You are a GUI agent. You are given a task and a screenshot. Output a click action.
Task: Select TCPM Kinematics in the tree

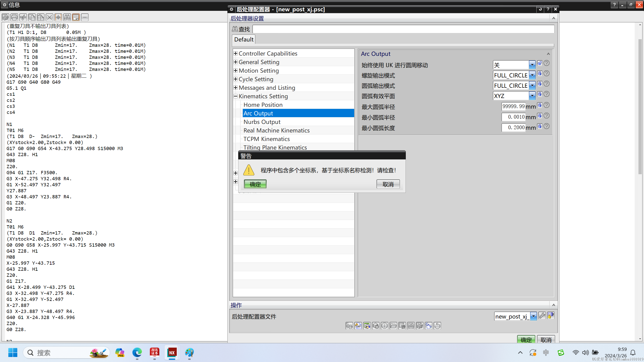[x=266, y=139]
